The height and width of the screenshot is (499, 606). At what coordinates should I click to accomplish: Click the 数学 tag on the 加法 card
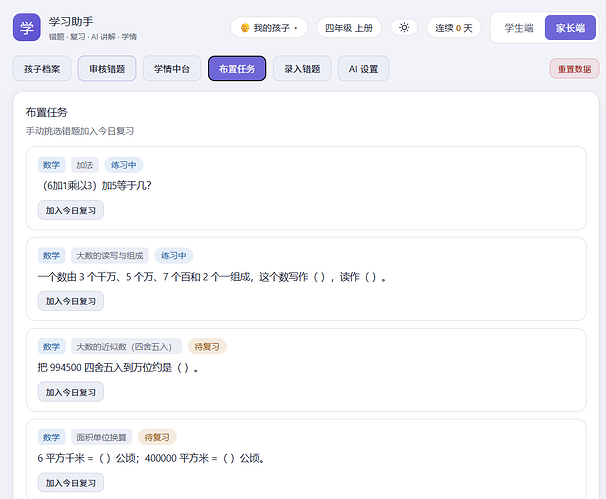[x=51, y=165]
